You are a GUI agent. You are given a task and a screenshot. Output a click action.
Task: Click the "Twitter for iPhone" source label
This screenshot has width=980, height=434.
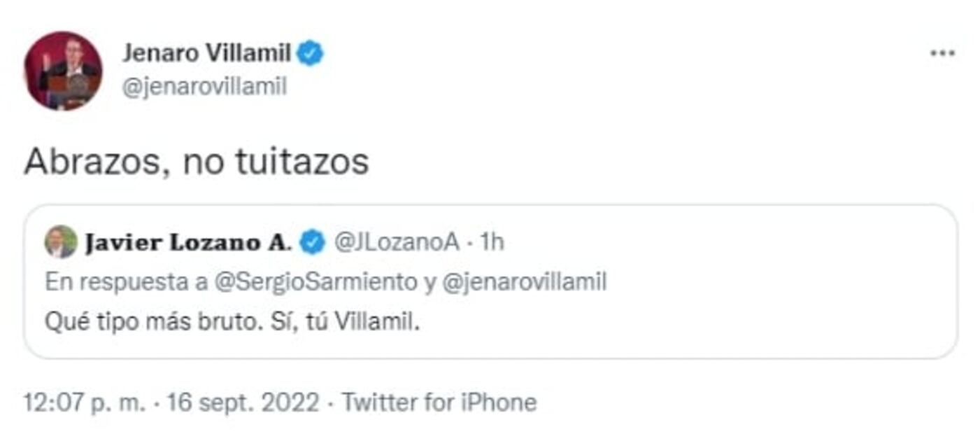pos(439,402)
